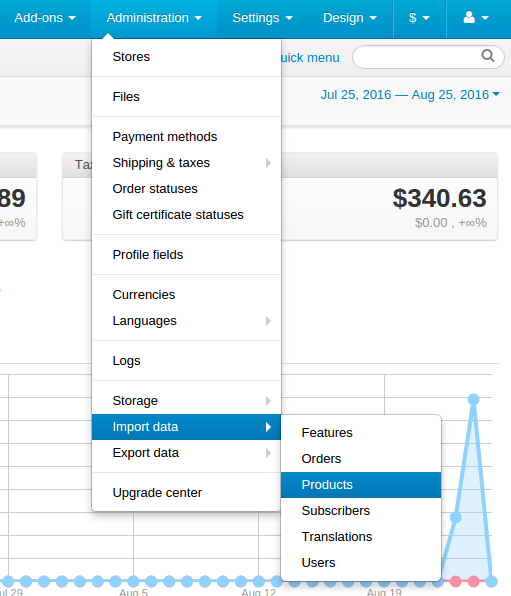Image resolution: width=511 pixels, height=596 pixels.
Task: Expand Storage submenu
Action: (186, 401)
